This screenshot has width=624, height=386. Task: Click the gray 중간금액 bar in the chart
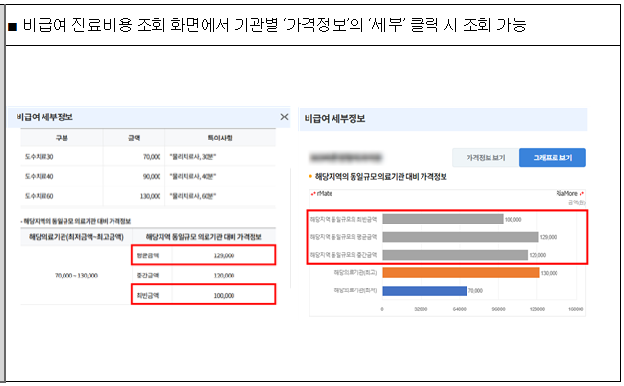coord(455,255)
